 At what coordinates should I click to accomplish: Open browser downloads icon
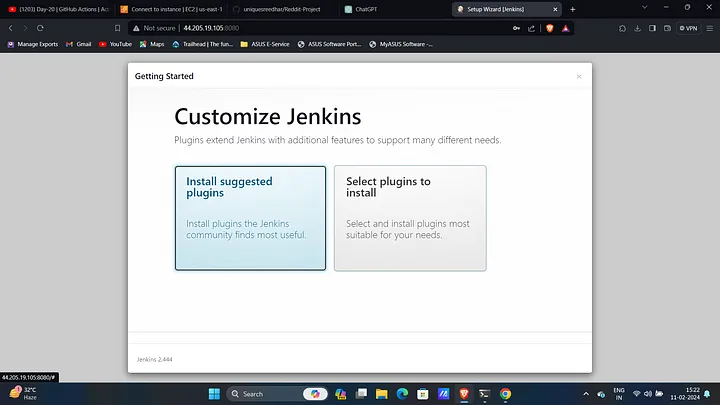(x=637, y=28)
